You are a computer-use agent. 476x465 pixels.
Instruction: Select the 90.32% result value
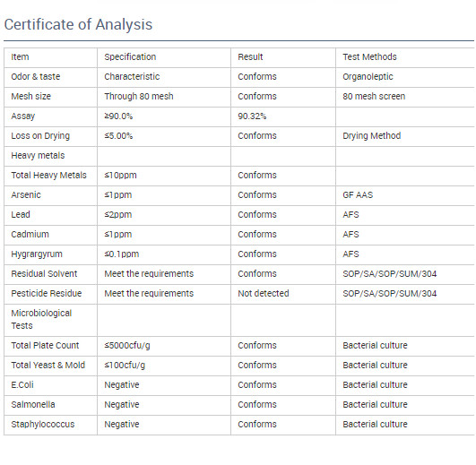(252, 116)
